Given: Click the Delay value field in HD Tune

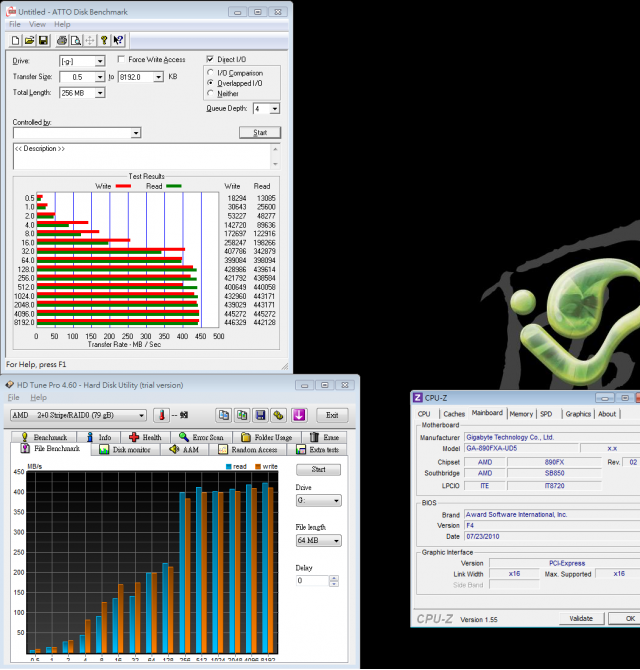Looking at the screenshot, I should [313, 581].
